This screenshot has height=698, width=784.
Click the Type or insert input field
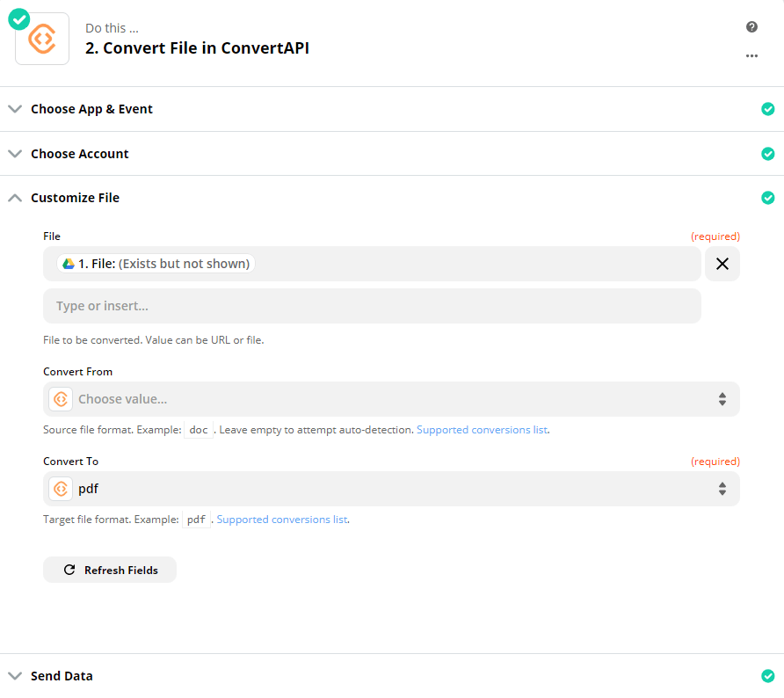pyautogui.click(x=372, y=305)
